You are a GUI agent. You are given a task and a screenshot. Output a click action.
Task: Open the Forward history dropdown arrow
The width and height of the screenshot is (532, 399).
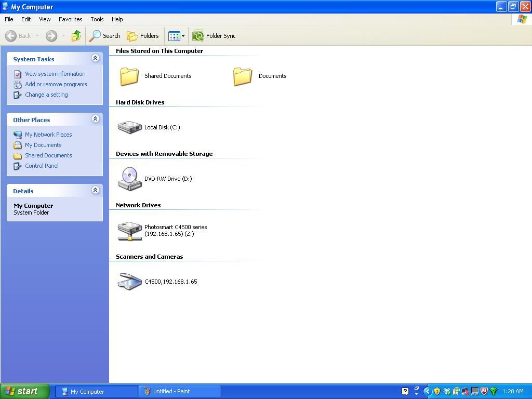[x=63, y=36]
